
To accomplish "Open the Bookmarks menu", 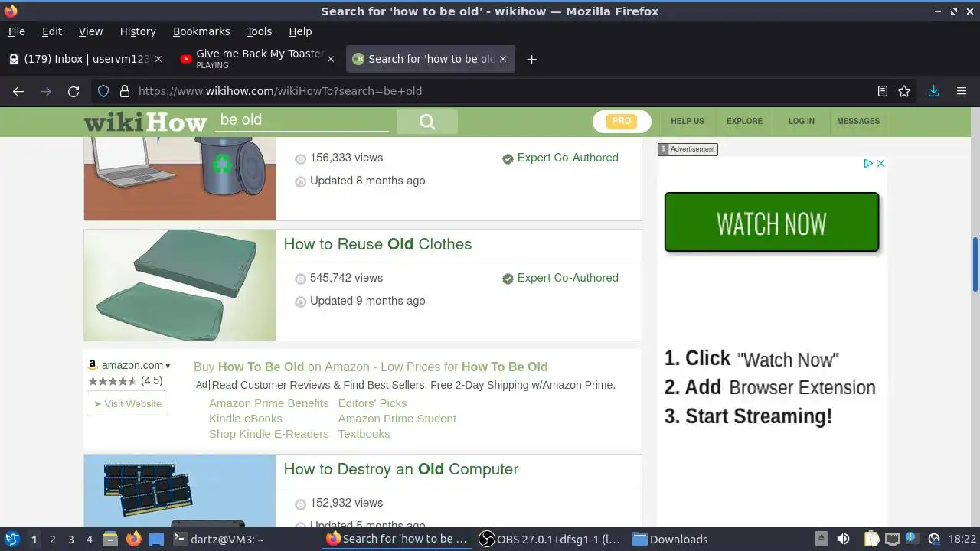I will [201, 31].
